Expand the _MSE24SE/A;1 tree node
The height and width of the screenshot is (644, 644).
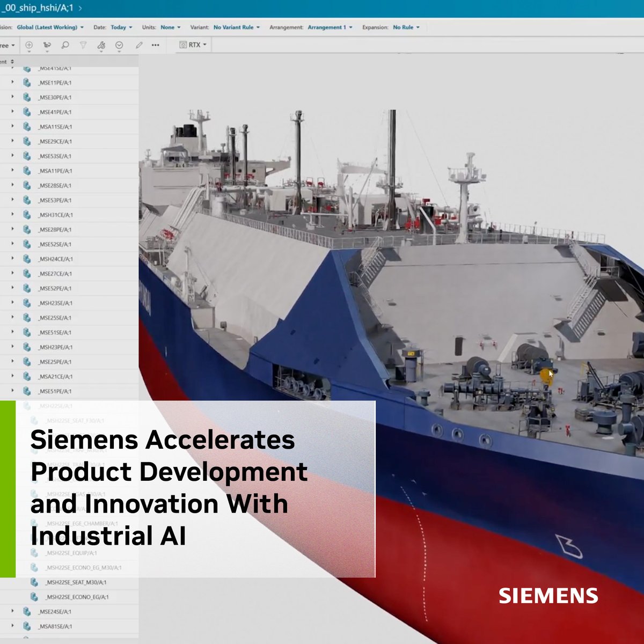pyautogui.click(x=12, y=612)
